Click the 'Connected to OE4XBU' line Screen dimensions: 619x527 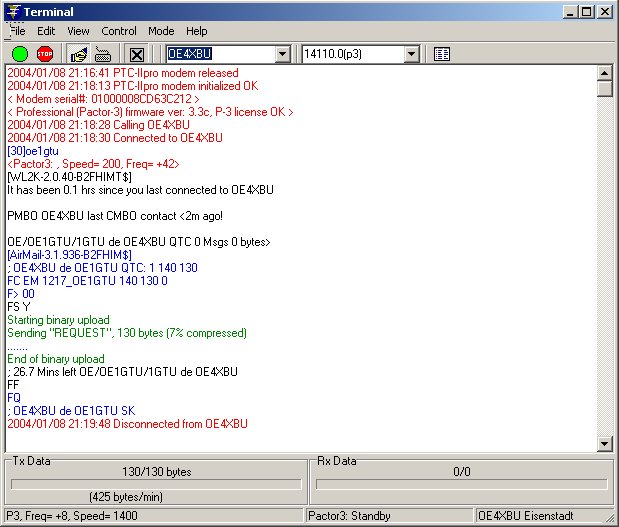coord(115,138)
